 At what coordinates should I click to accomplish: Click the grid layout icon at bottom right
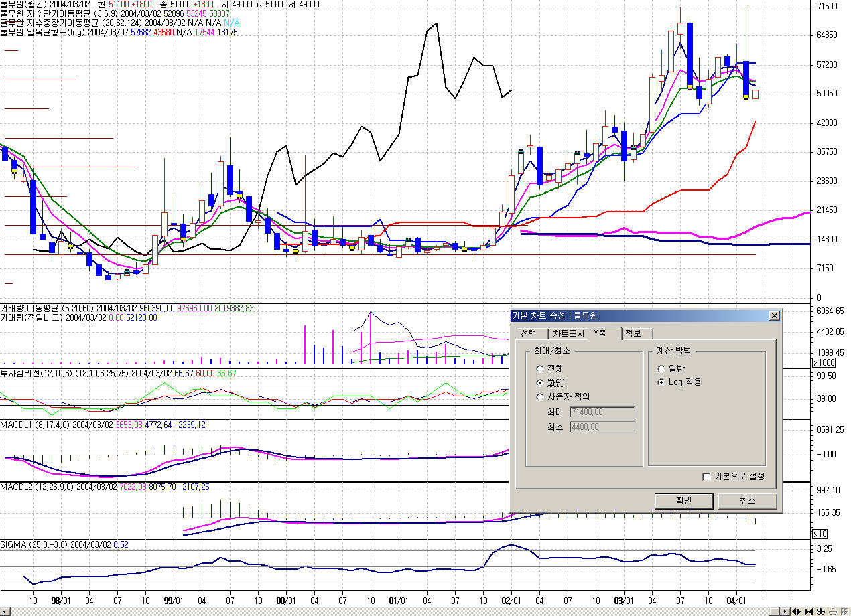844,611
